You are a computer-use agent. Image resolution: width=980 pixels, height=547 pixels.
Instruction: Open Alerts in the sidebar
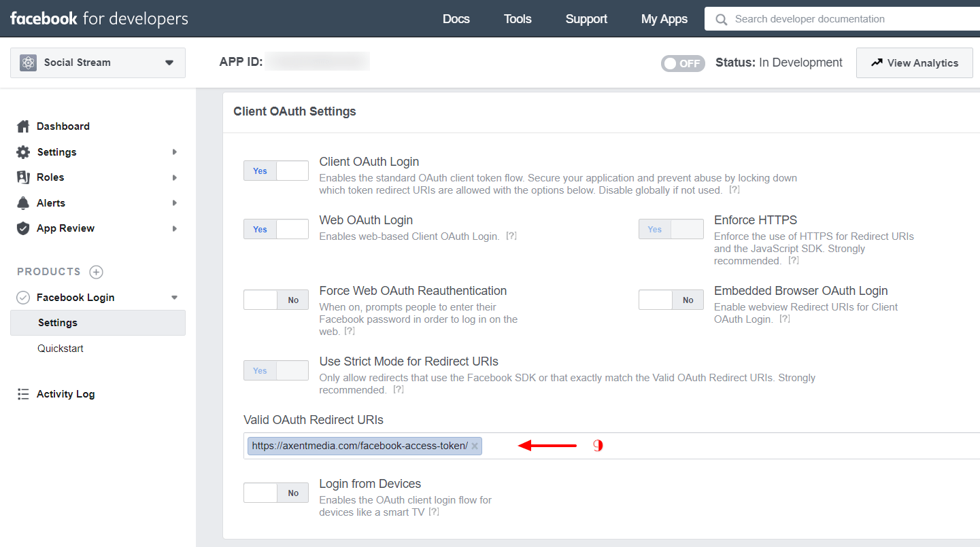[x=51, y=203]
